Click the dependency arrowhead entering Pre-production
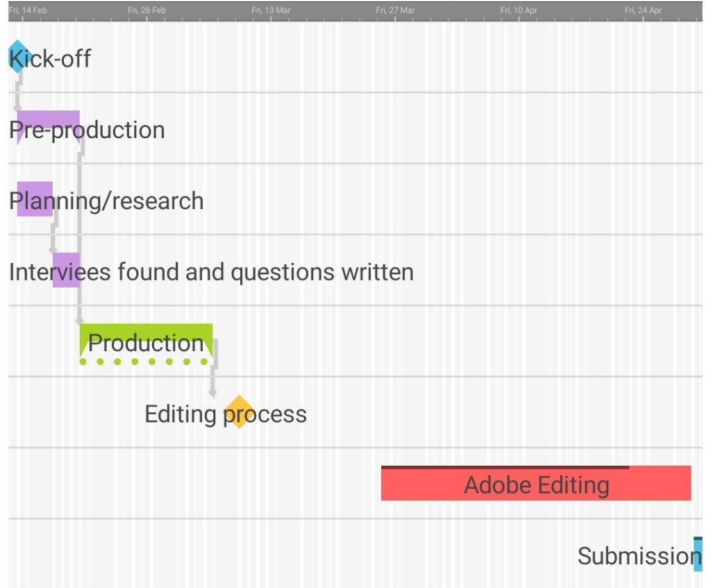711x588 pixels. tap(17, 108)
